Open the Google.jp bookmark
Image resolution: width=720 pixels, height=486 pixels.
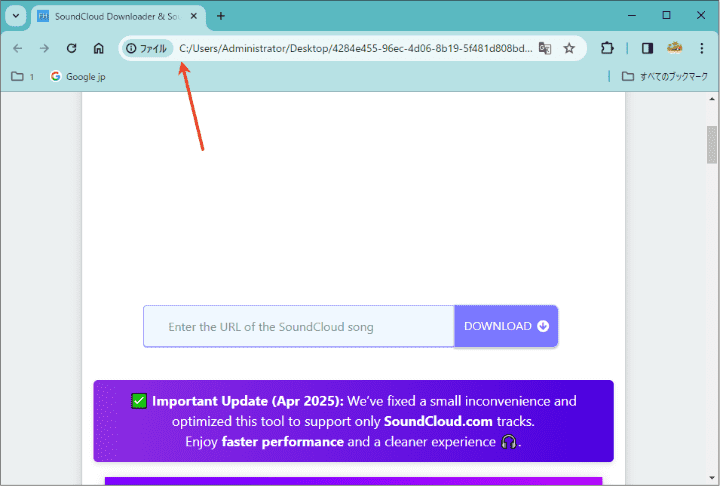(78, 76)
